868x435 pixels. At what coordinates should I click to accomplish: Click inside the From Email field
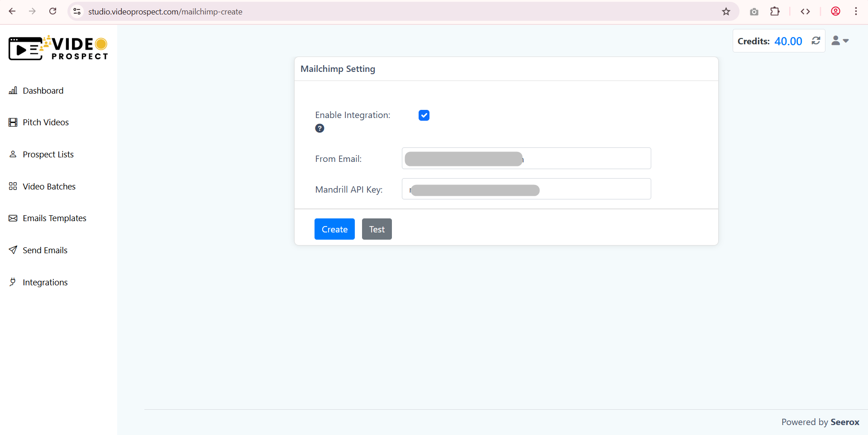pos(525,158)
